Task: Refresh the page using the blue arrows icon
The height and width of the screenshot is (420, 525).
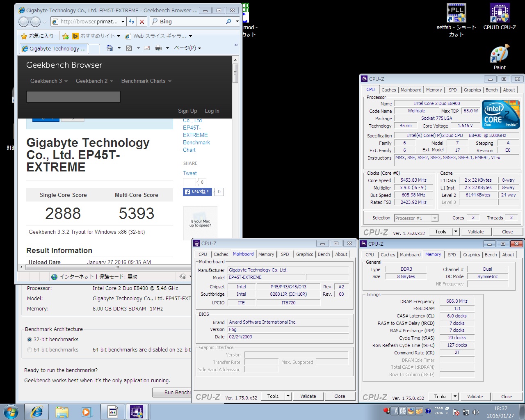Action: click(132, 22)
